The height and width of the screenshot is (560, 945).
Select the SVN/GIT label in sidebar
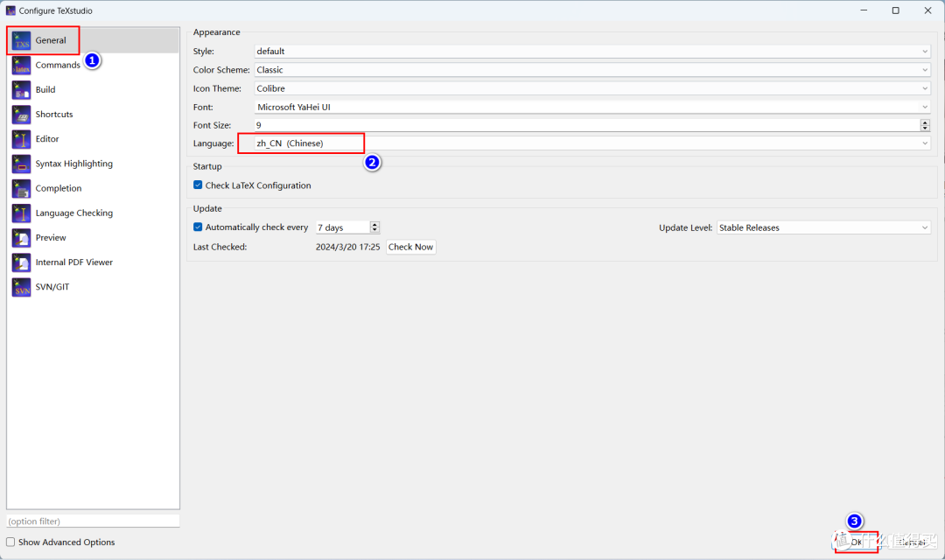52,287
